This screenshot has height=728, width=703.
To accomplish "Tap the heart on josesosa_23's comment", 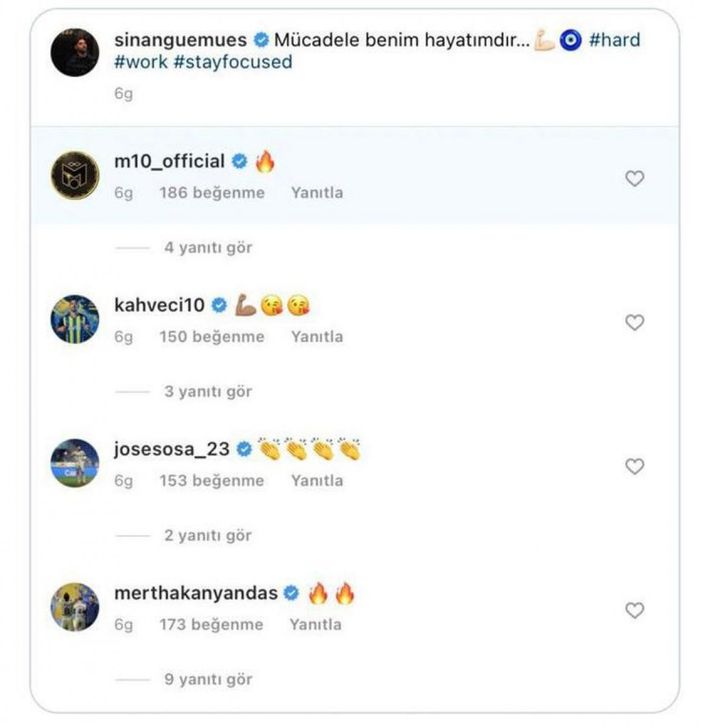I will (x=634, y=467).
